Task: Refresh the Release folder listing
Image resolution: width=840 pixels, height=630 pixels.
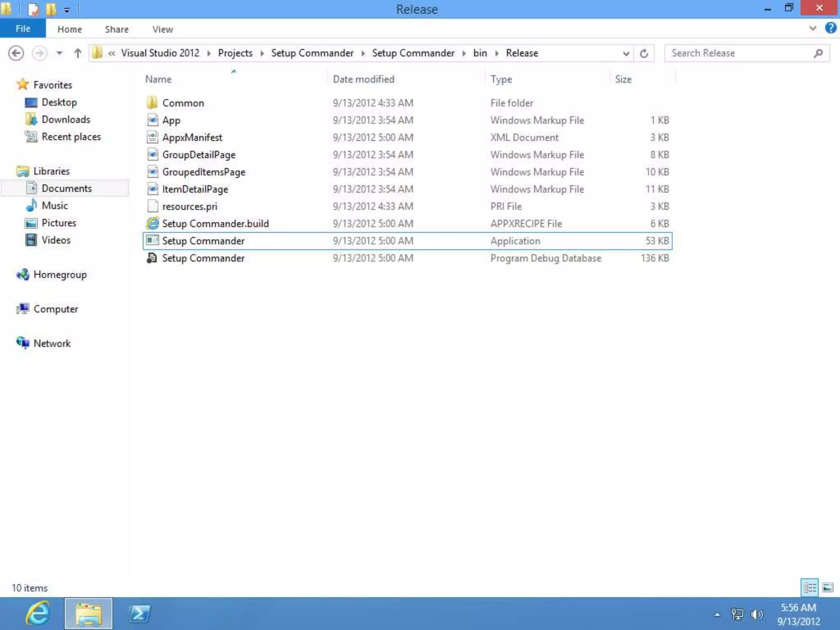Action: click(644, 53)
